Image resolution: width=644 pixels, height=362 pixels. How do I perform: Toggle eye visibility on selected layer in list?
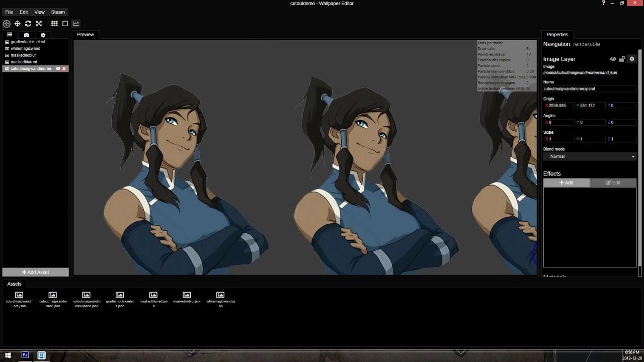[x=58, y=69]
